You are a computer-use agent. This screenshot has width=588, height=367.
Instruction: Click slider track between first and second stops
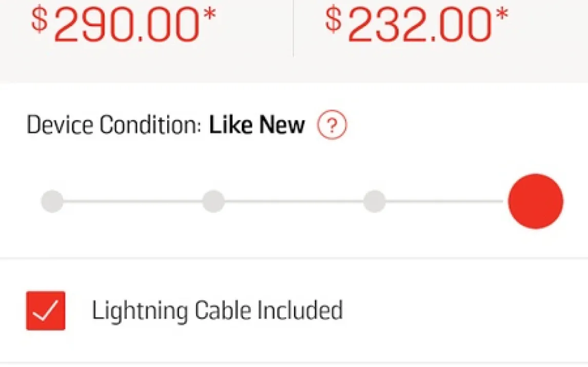click(x=133, y=201)
